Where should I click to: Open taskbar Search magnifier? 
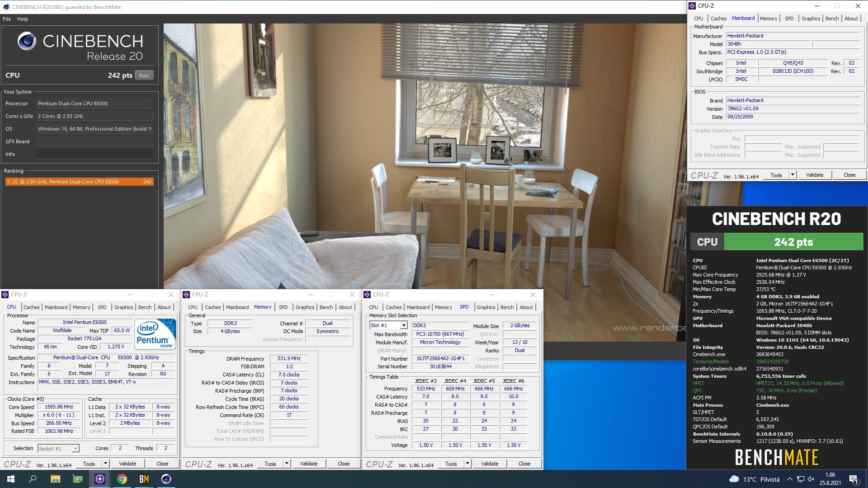click(x=33, y=479)
